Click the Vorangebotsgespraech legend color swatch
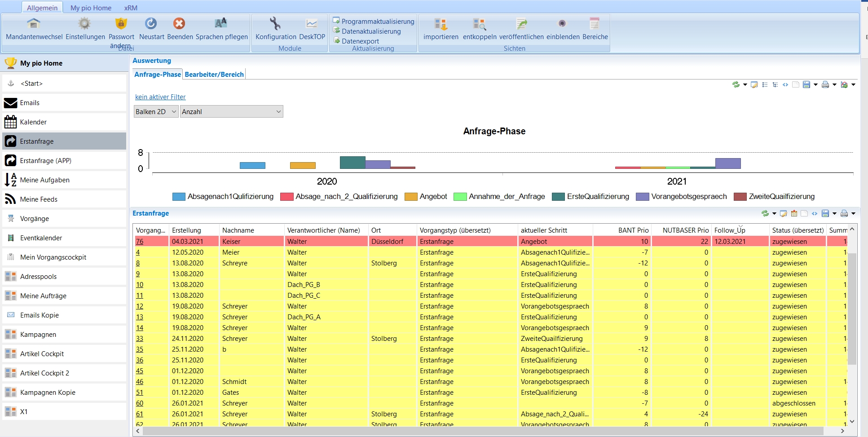The image size is (868, 437). (643, 197)
